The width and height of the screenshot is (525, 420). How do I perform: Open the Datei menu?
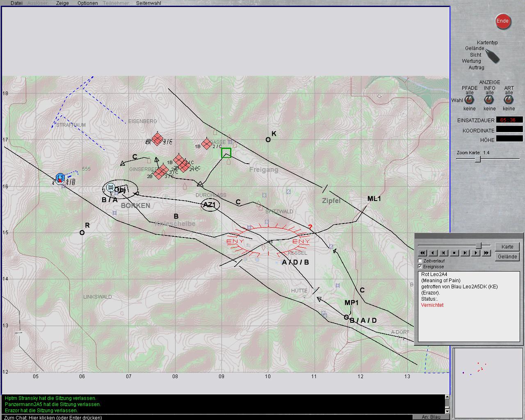[x=16, y=3]
